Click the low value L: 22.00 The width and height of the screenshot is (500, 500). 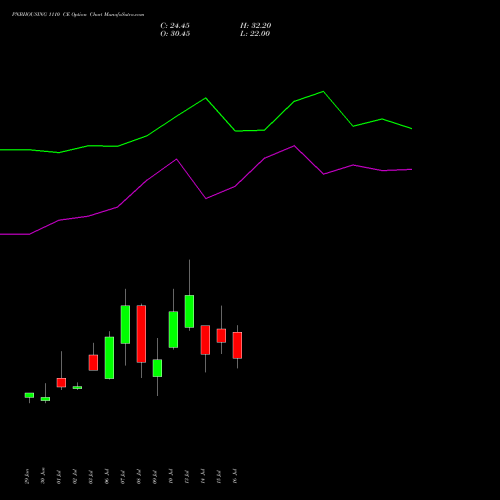click(255, 34)
